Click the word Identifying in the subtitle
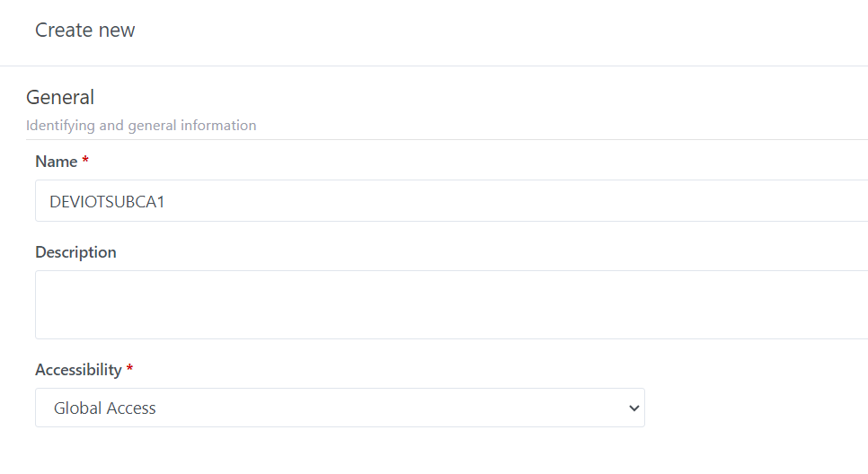 [x=60, y=126]
